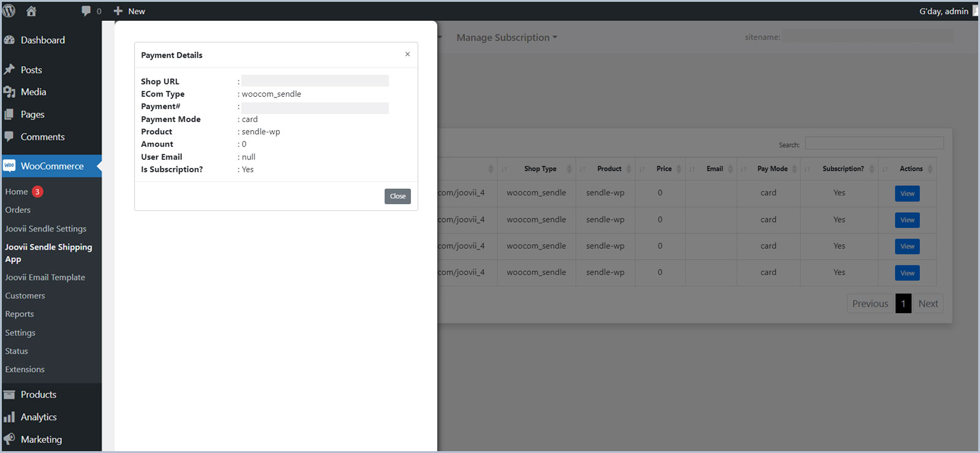The image size is (980, 453).
Task: Expand the Manage Subscription dropdown
Action: (x=507, y=37)
